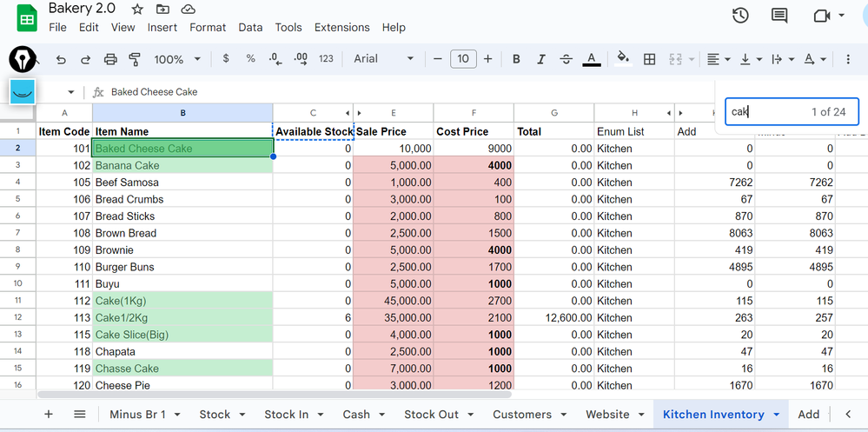Add a new sheet with the plus button
This screenshot has width=868, height=432.
(x=48, y=415)
